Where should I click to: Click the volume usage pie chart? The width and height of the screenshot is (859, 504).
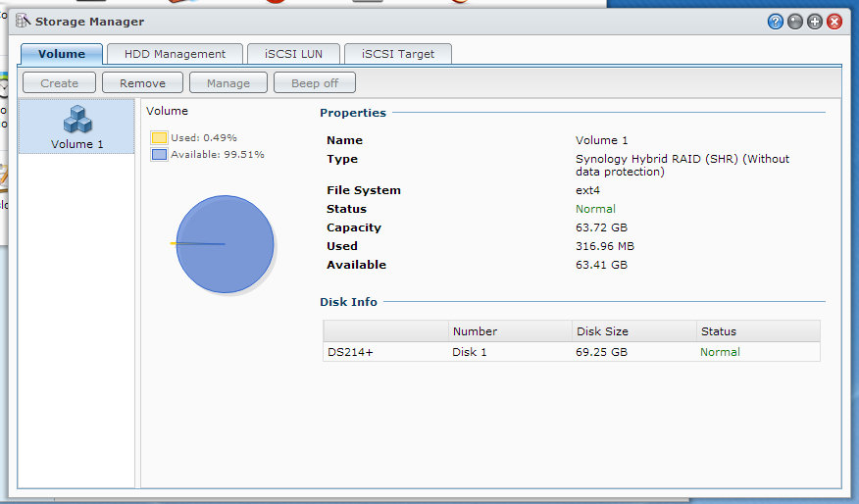pyautogui.click(x=225, y=244)
